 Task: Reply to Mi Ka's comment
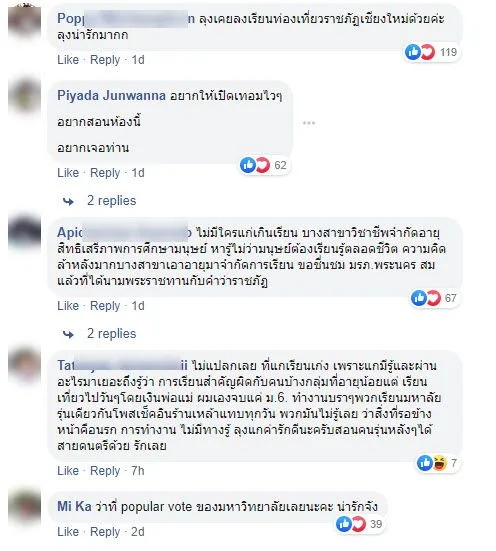coord(105,532)
